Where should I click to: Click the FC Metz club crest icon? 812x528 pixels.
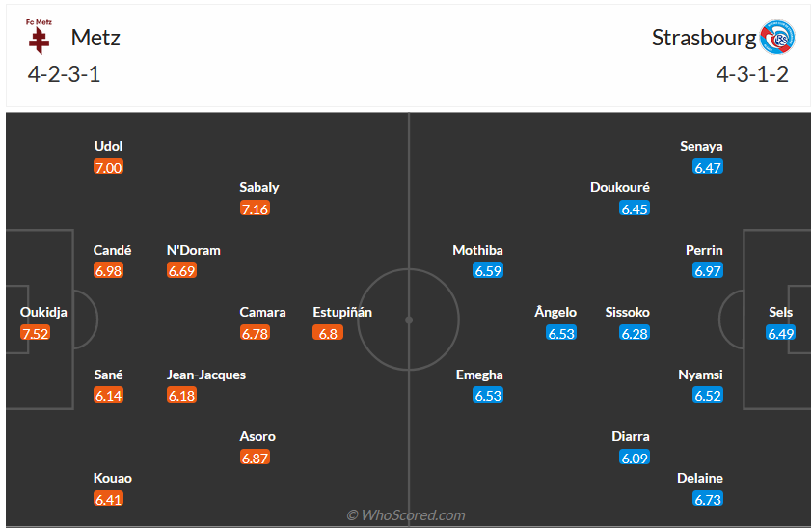40,36
